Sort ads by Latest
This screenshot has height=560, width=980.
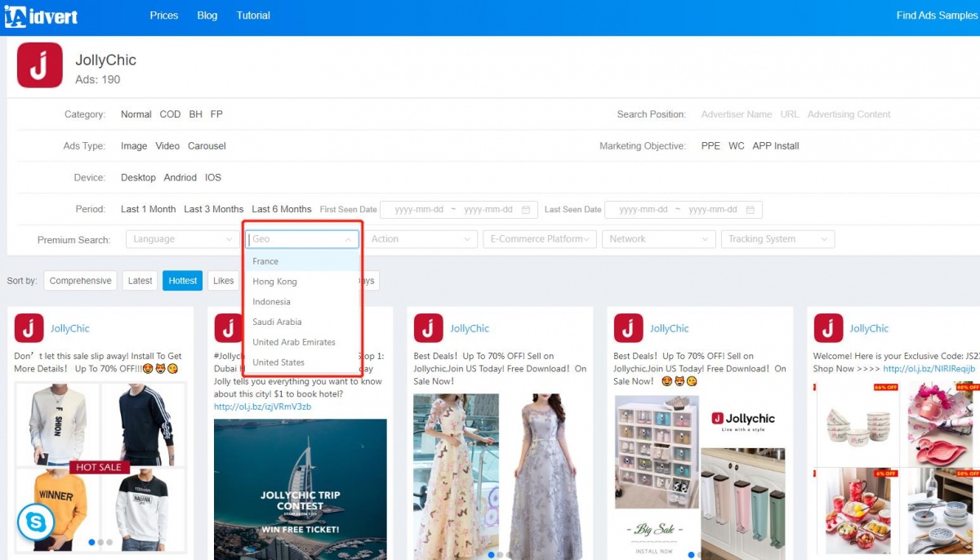point(140,281)
